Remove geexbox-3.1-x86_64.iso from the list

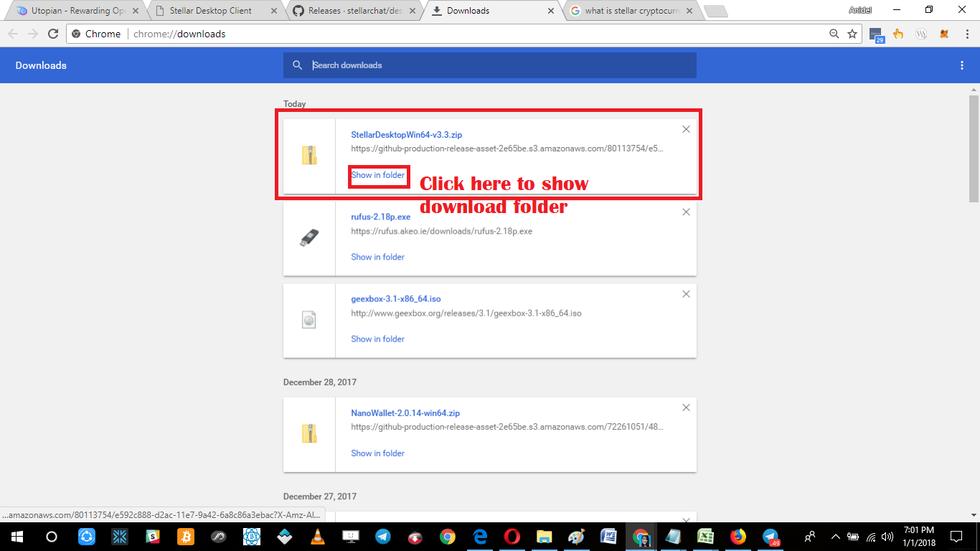[686, 293]
